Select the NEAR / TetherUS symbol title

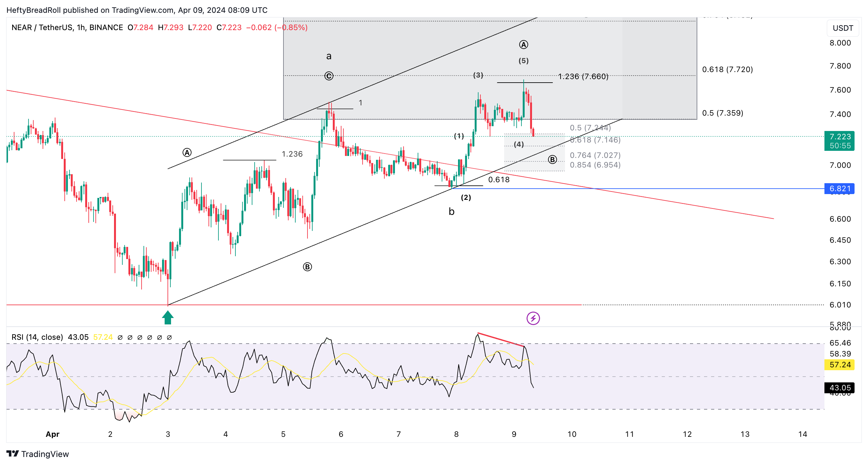tap(67, 27)
